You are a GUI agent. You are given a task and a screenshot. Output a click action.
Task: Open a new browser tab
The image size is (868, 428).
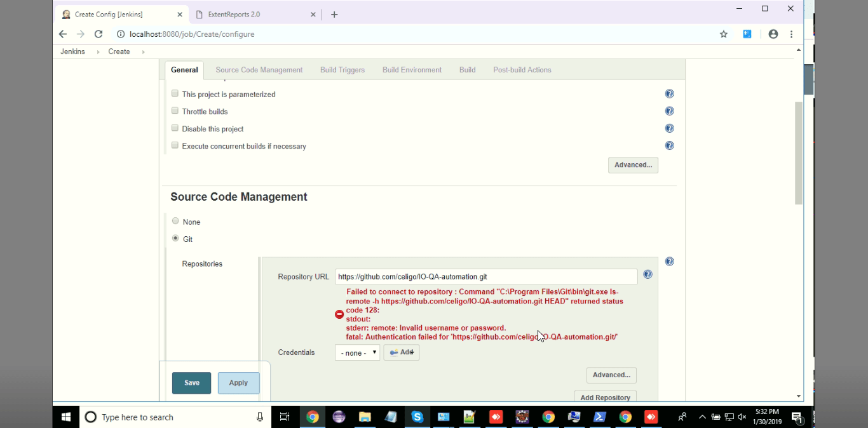tap(334, 15)
